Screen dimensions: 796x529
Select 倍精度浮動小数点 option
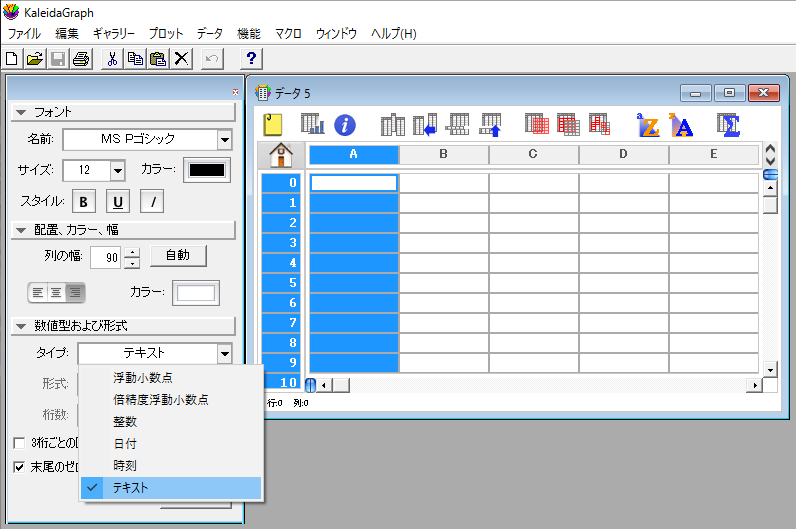(x=171, y=400)
